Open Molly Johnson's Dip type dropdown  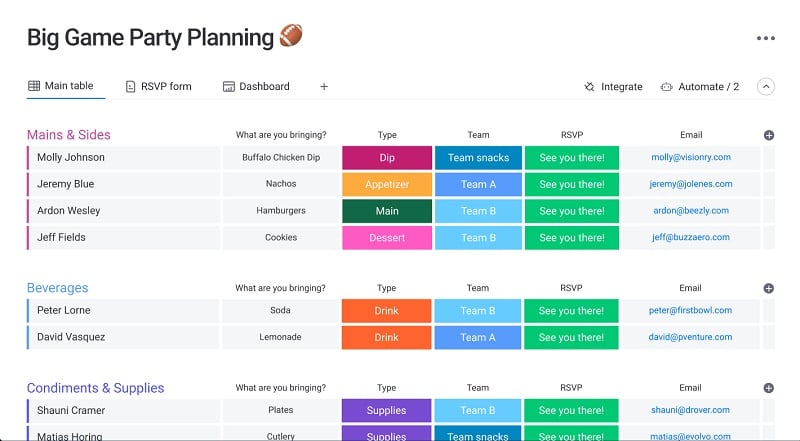[x=387, y=158]
